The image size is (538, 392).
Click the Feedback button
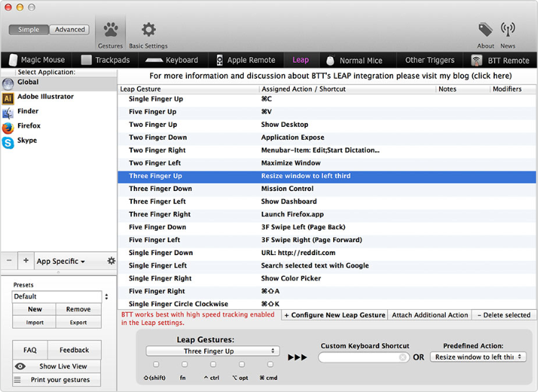coord(74,349)
